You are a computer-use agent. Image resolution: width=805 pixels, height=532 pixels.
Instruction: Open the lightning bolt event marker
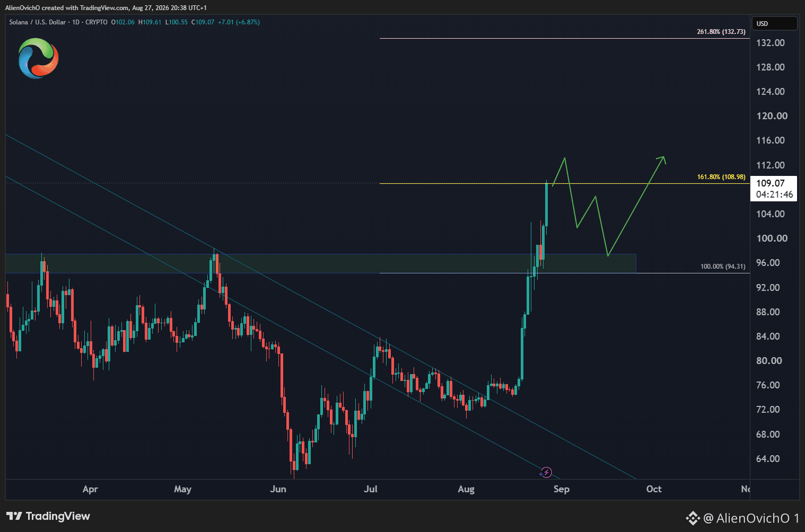point(546,472)
